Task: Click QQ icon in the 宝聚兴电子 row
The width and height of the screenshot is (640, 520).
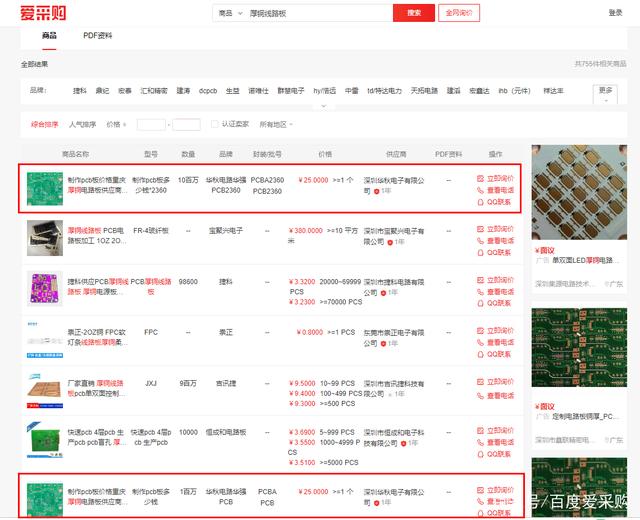Action: pyautogui.click(x=480, y=253)
